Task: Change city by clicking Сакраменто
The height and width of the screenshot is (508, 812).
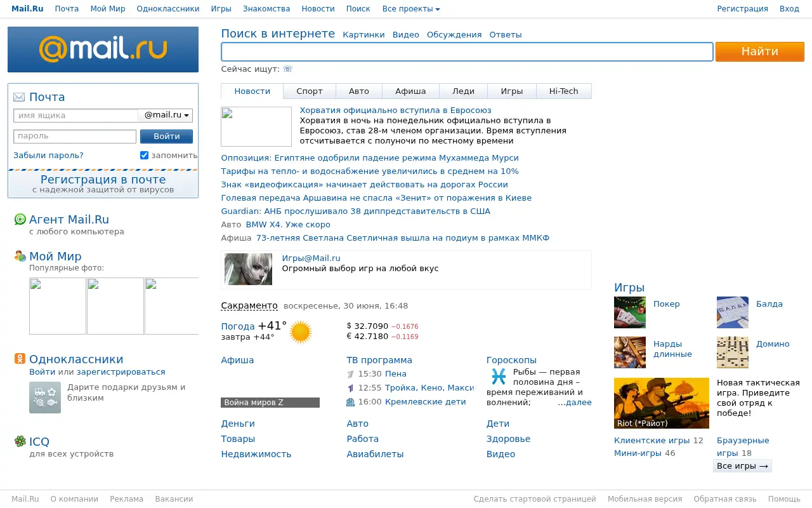Action: 249,305
